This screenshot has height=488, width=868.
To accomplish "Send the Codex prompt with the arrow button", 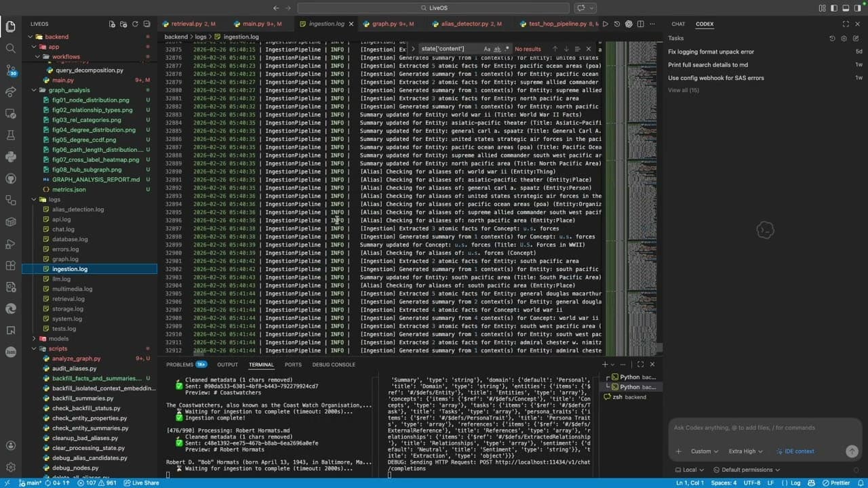I will click(x=852, y=451).
